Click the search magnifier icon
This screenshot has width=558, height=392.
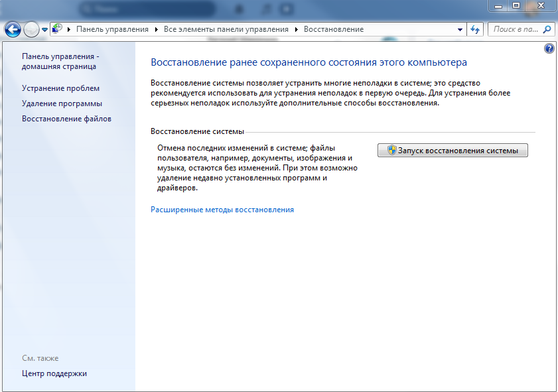tap(547, 29)
